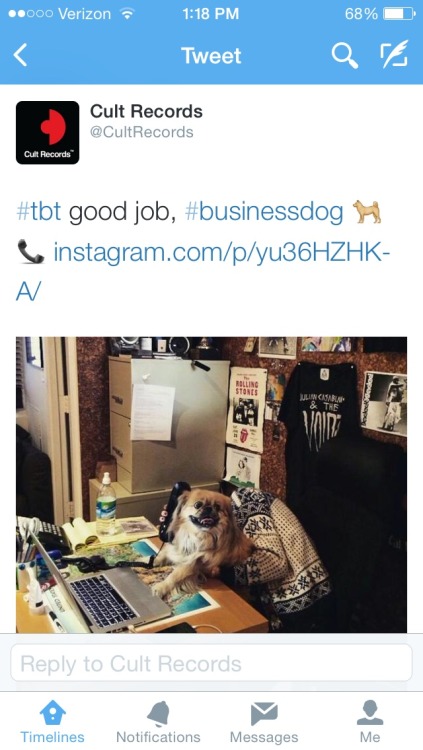
Task: Open Messages envelope icon
Action: 264,714
